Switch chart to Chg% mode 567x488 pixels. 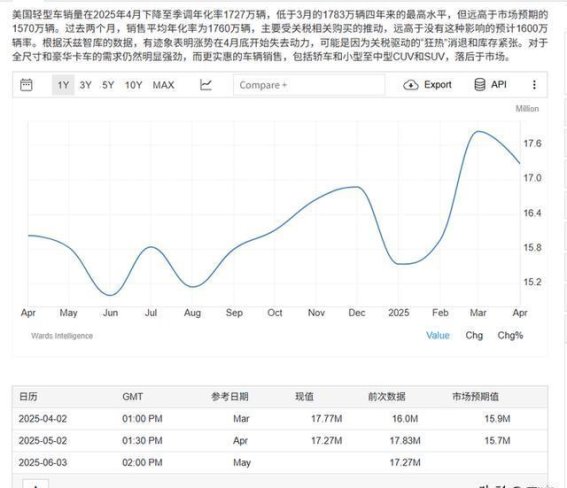510,335
